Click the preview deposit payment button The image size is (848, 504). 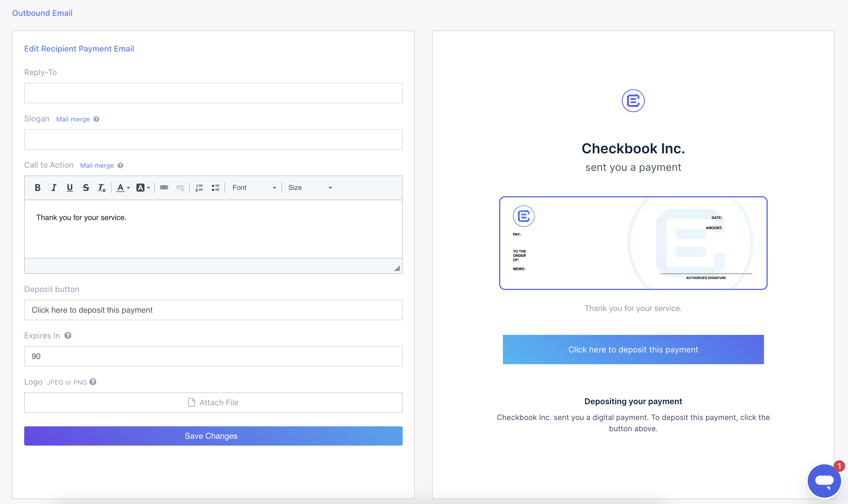pyautogui.click(x=633, y=350)
